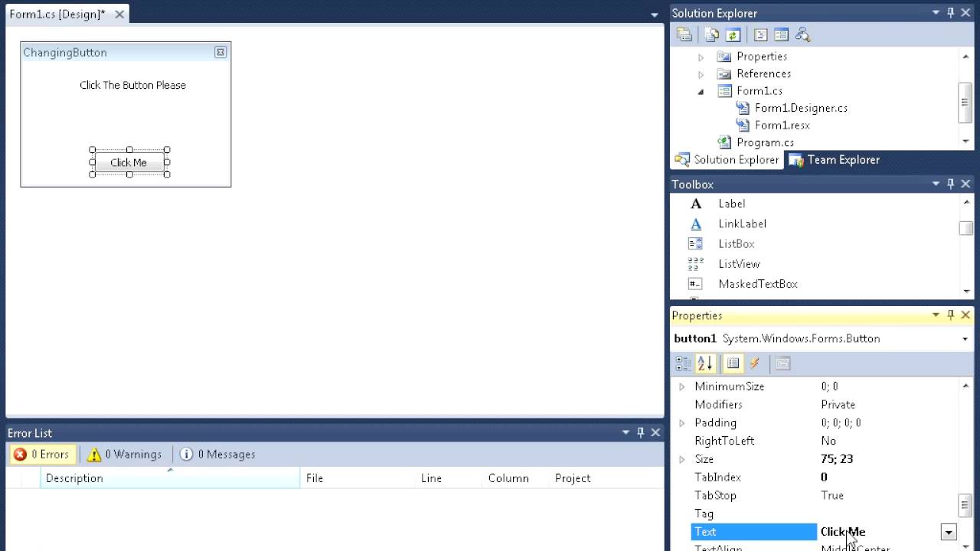
Task: Click Toolbox scroll down arrow
Action: [965, 292]
